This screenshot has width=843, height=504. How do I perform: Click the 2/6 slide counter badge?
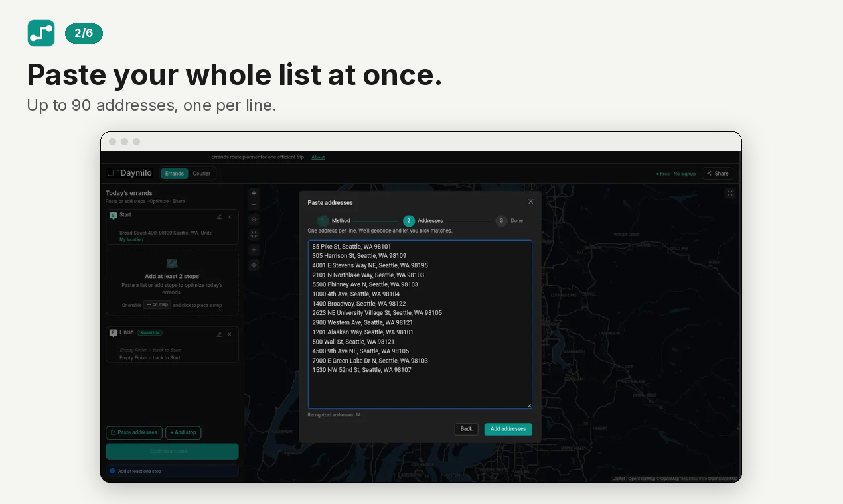(x=84, y=33)
